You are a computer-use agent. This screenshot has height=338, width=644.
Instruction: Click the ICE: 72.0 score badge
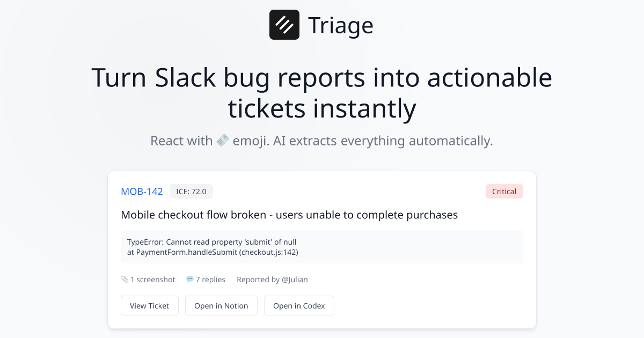191,191
